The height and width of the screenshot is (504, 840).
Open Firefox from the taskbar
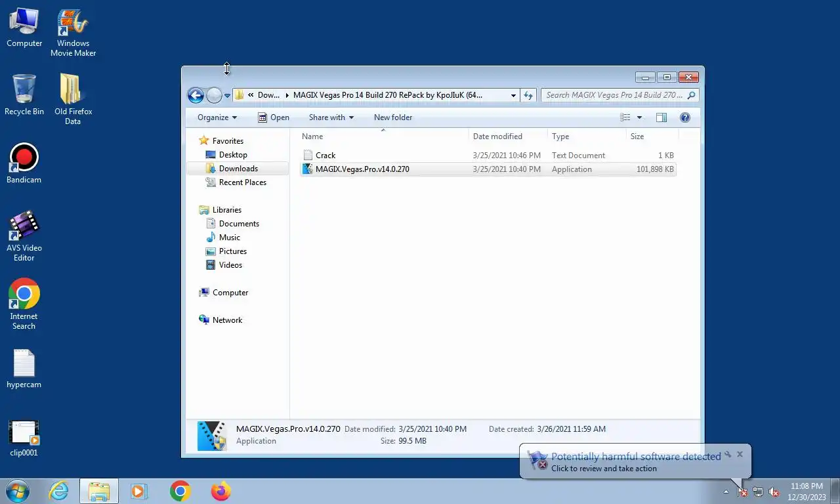click(220, 491)
